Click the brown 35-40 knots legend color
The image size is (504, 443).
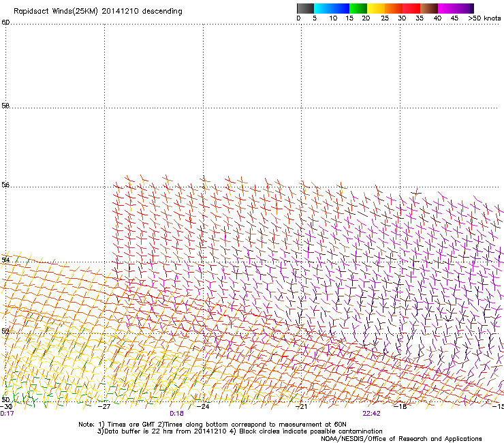click(x=429, y=8)
